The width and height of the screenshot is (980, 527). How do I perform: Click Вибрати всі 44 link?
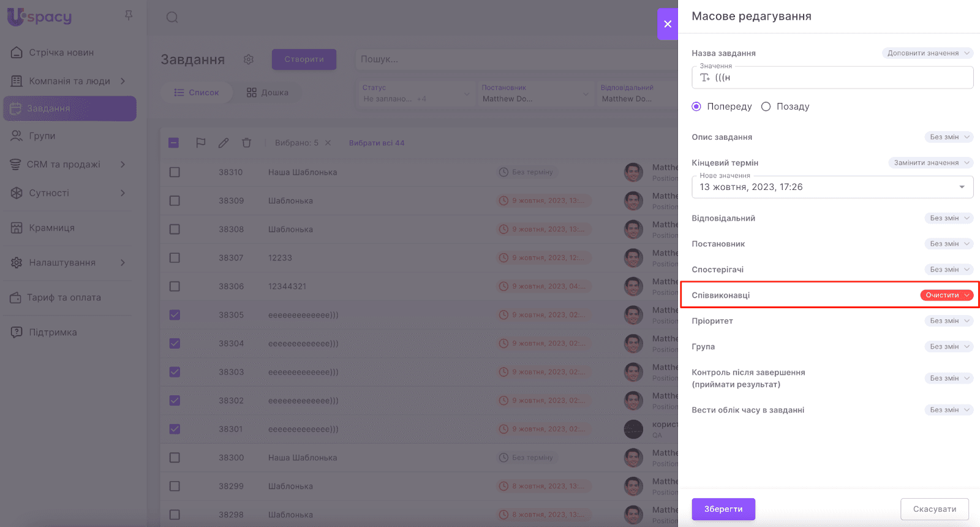tap(377, 143)
